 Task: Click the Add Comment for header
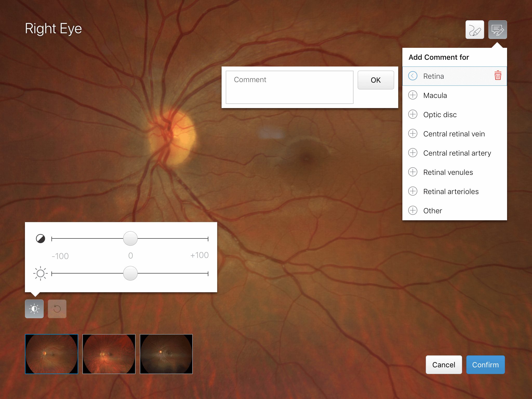[x=439, y=57]
